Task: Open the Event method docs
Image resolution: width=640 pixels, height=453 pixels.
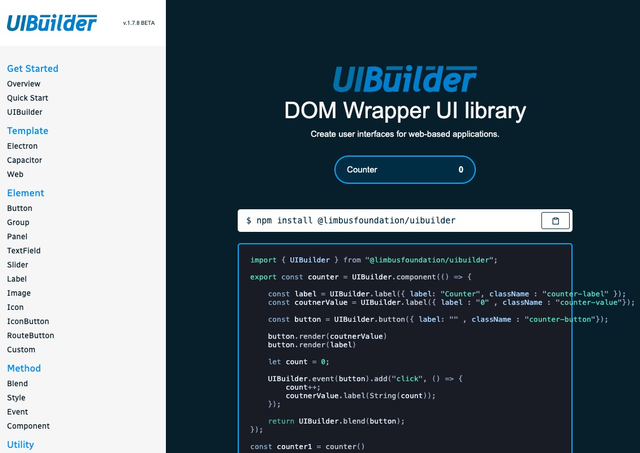Action: (x=18, y=412)
